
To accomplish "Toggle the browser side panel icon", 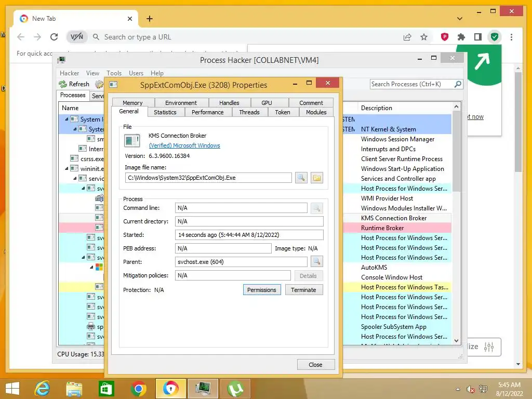I will (x=478, y=37).
